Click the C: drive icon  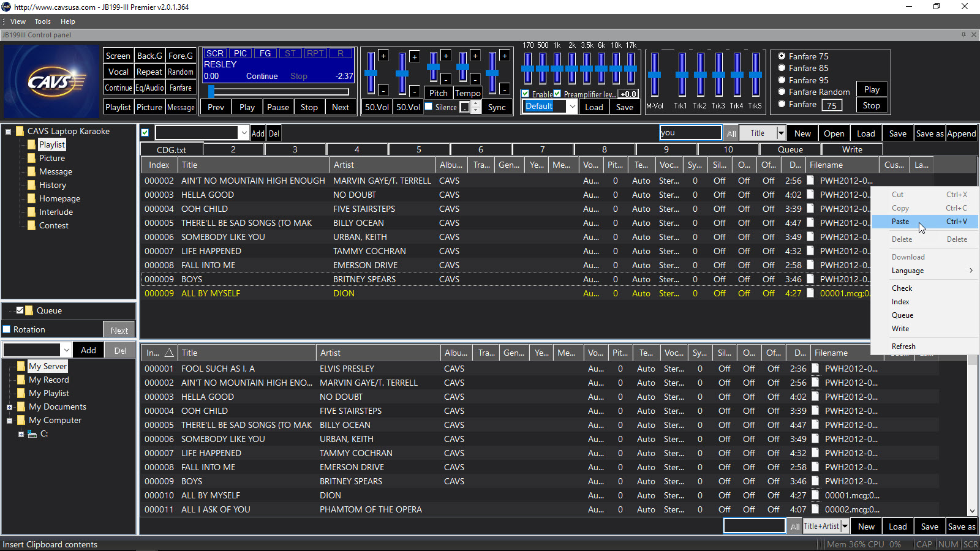pyautogui.click(x=32, y=433)
